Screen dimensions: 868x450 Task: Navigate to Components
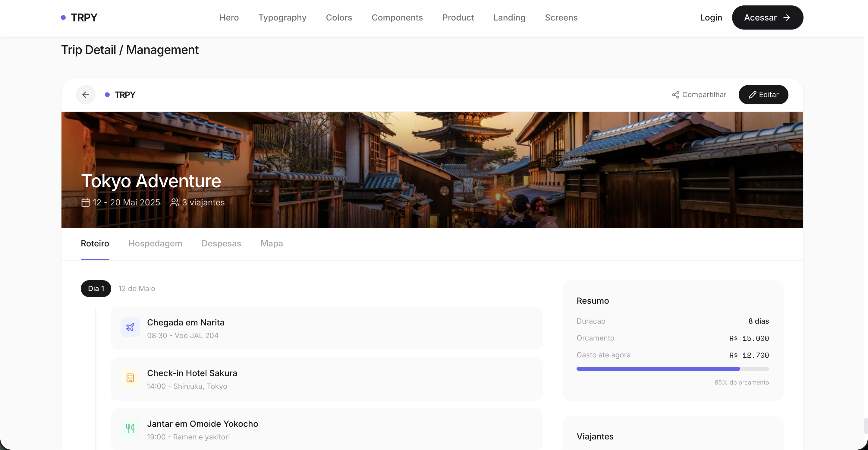[397, 17]
